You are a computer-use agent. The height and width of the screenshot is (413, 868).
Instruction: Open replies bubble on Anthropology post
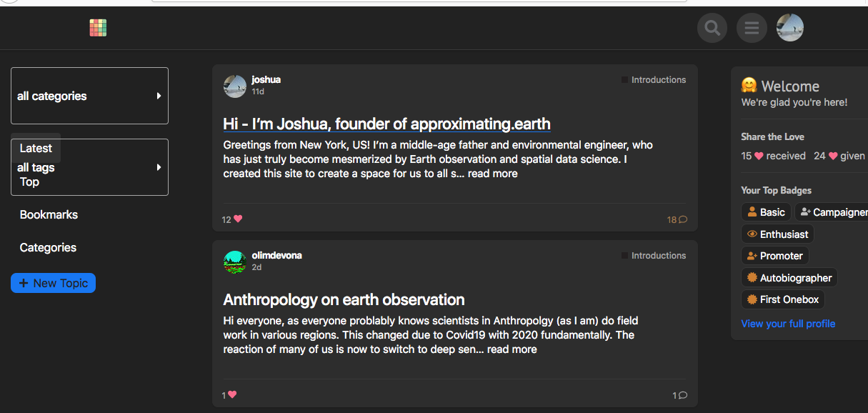click(x=682, y=395)
